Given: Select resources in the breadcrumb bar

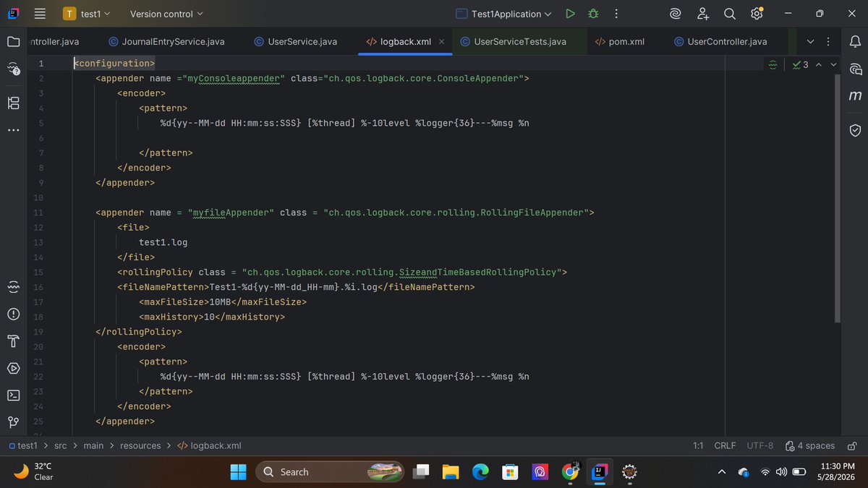Looking at the screenshot, I should click(140, 445).
